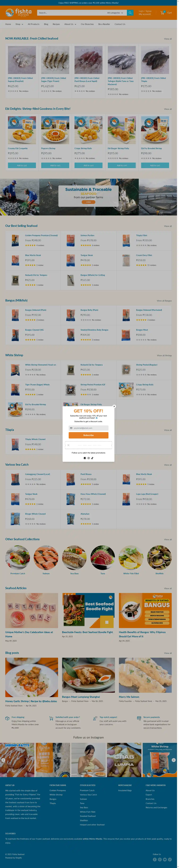
Task: Show previous Instagram carousel slide
Action: (x=3, y=760)
